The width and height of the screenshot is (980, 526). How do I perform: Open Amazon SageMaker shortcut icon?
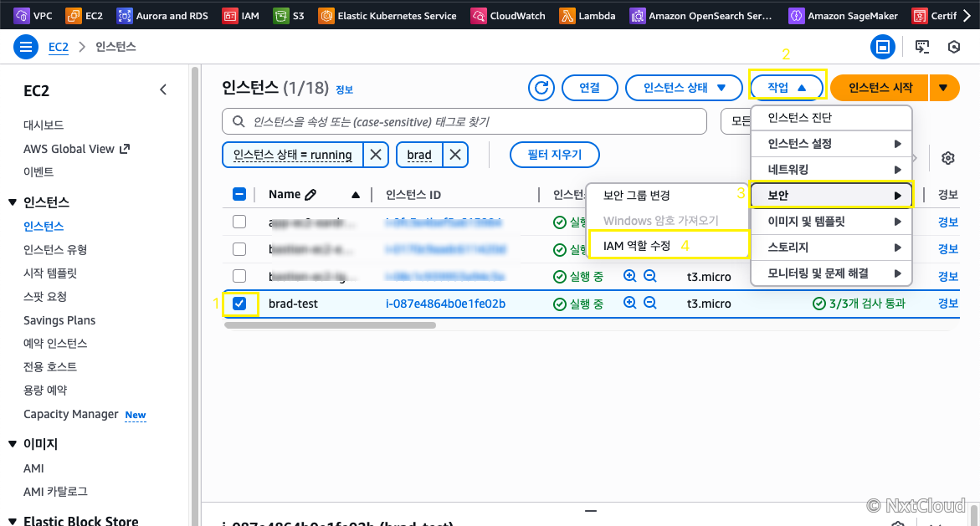(796, 16)
